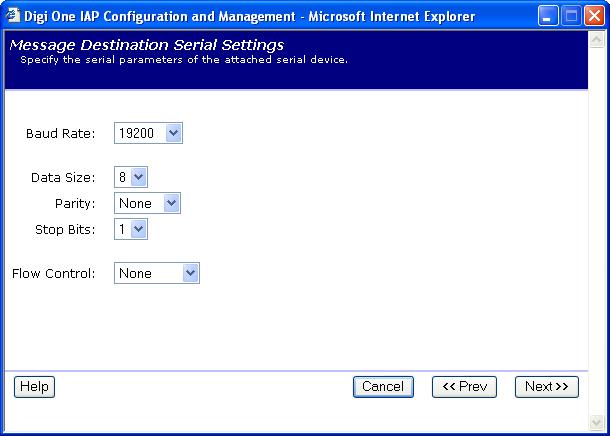610x436 pixels.
Task: Click the vertical scrollbar track
Action: 598,230
